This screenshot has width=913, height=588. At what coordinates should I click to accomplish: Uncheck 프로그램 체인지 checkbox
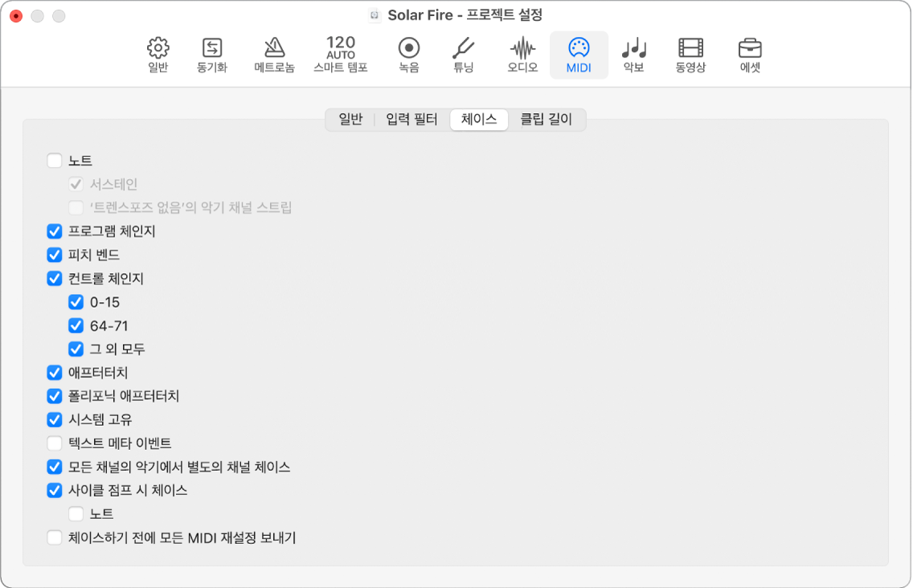(x=55, y=231)
